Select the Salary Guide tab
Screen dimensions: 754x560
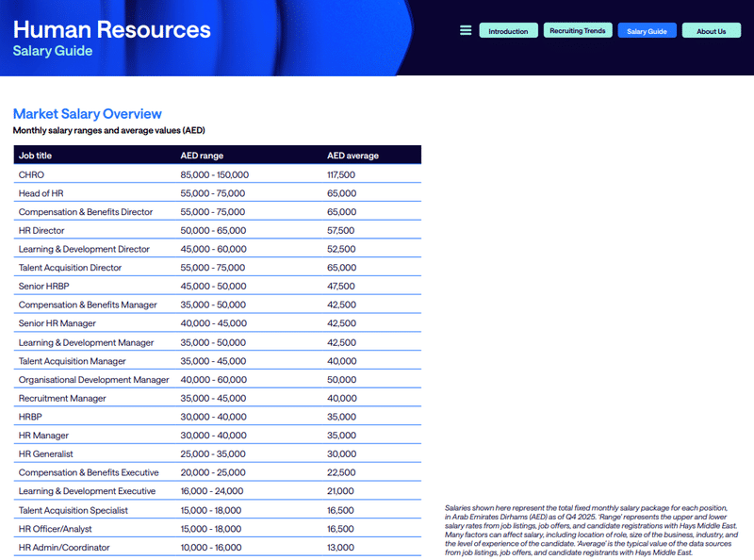[647, 31]
